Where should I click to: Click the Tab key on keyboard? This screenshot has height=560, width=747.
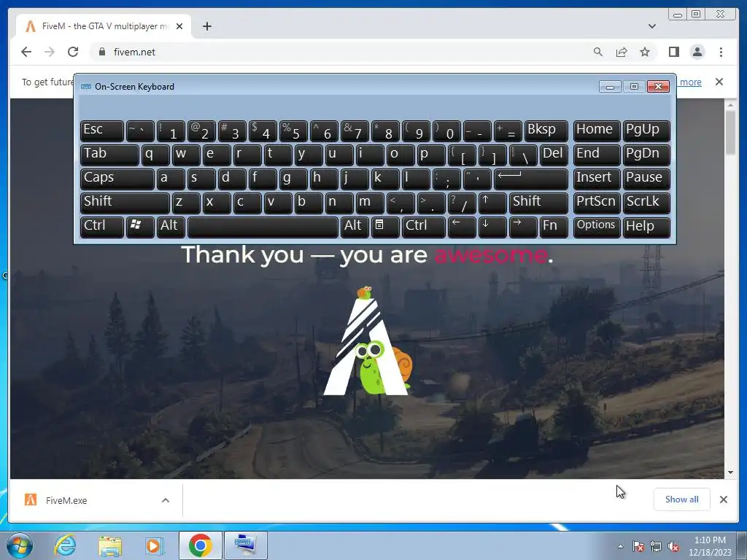(x=109, y=155)
